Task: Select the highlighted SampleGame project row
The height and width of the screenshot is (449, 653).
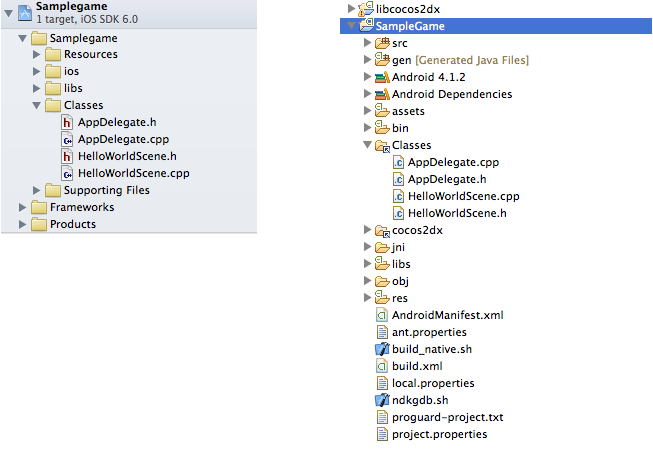Action: pyautogui.click(x=496, y=26)
